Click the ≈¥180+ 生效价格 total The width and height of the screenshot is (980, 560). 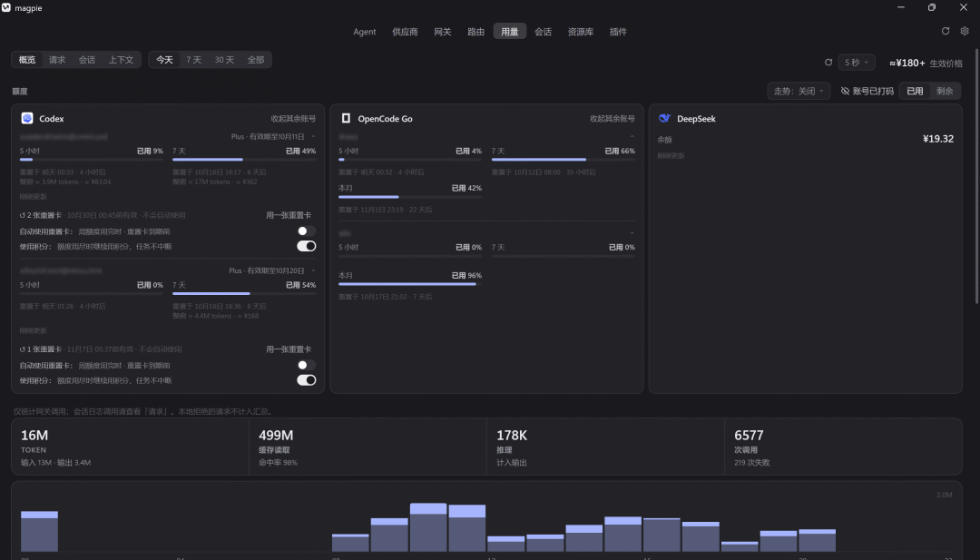tap(926, 64)
